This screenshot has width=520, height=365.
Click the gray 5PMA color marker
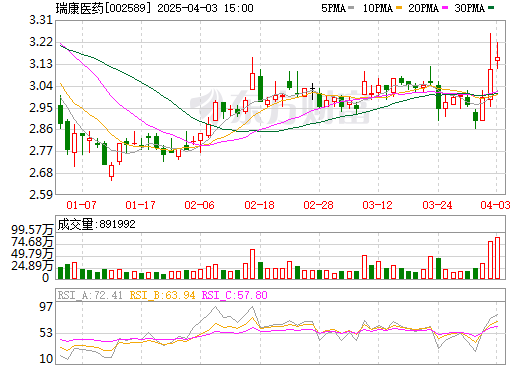tap(351, 8)
